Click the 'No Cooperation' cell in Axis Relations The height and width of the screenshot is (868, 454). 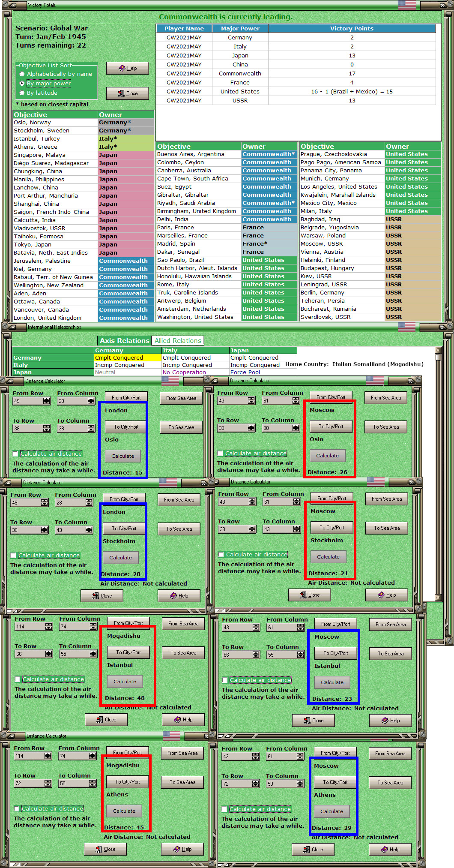click(195, 372)
